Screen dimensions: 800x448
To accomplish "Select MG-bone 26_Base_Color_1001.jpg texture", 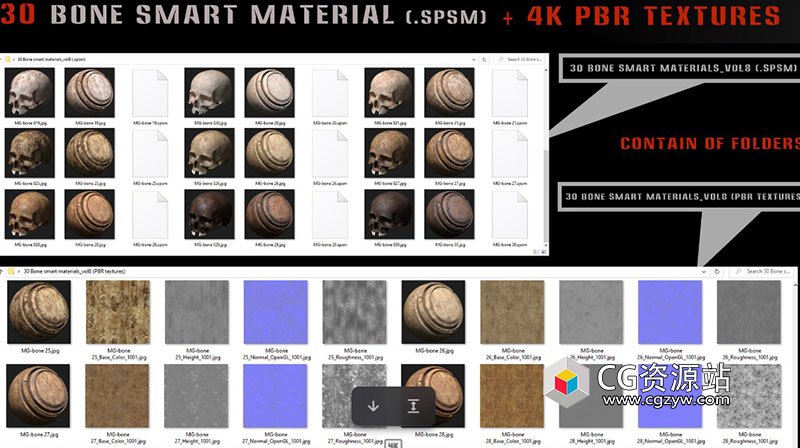I will [512, 312].
